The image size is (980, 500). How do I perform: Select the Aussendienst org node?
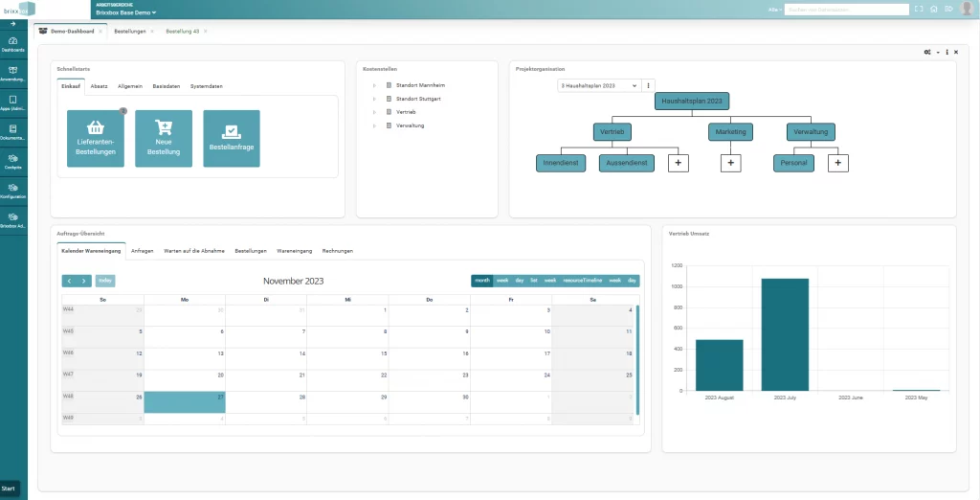[x=627, y=164]
